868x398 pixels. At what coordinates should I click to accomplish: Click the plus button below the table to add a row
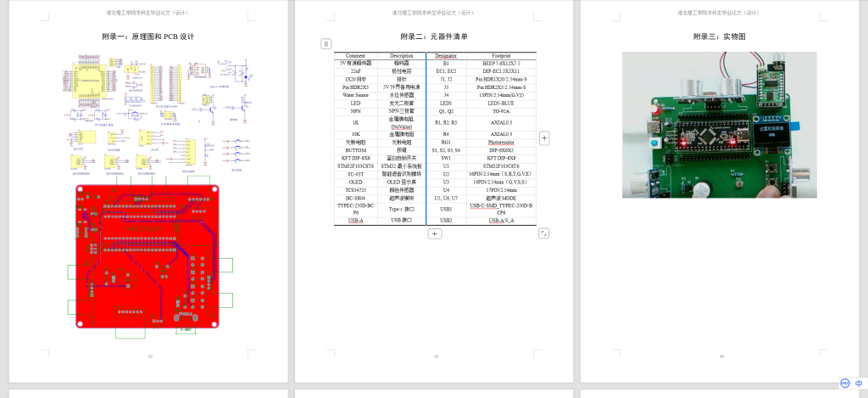pos(435,234)
